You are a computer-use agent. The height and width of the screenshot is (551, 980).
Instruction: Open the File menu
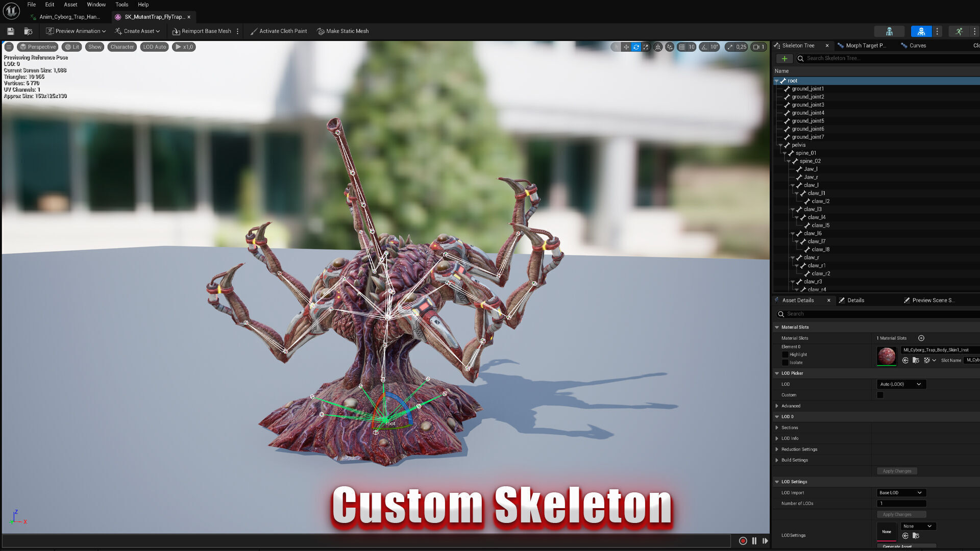pyautogui.click(x=32, y=5)
